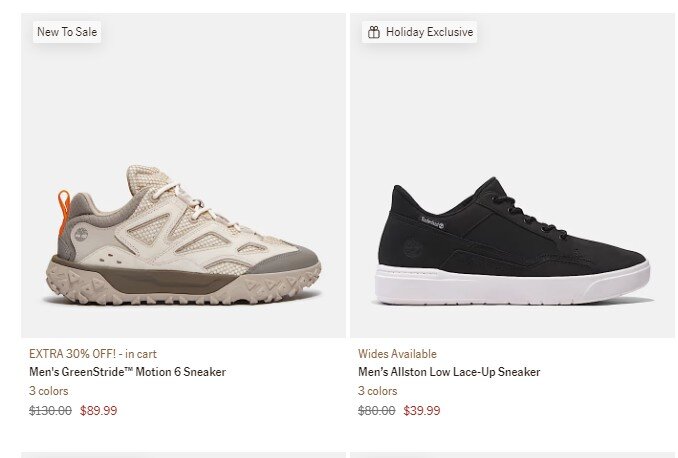Open the next product card below Allston
This screenshot has width=678, height=458.
coord(511,454)
